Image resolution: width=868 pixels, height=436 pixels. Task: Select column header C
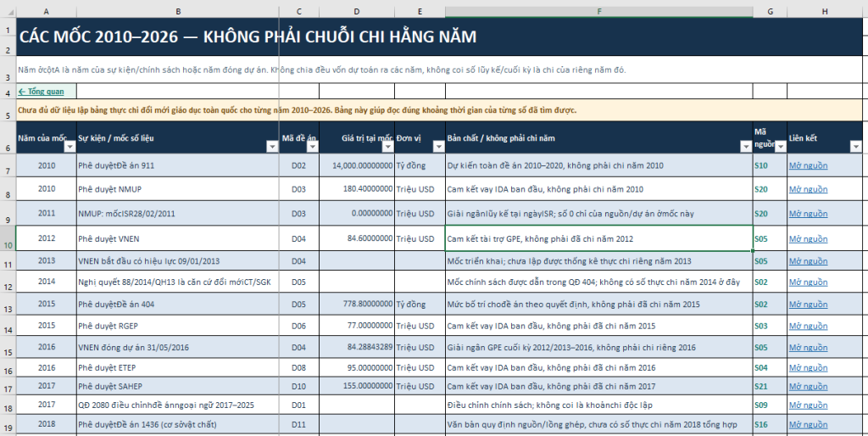tap(299, 12)
